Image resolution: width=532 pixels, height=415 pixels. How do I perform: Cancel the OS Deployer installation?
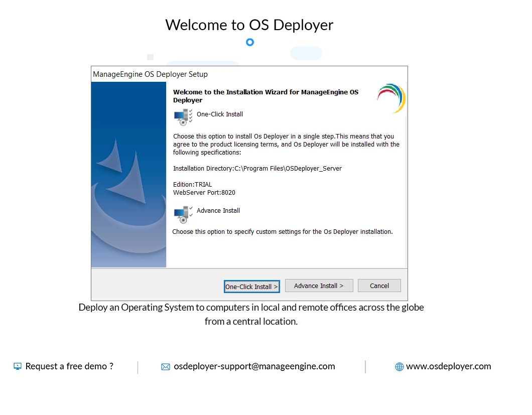pyautogui.click(x=379, y=286)
